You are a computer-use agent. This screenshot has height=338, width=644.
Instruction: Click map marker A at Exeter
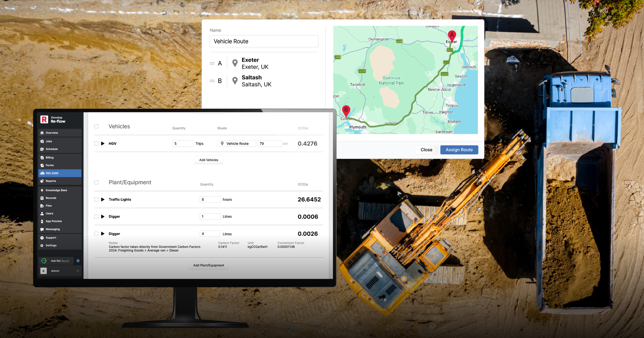(452, 36)
